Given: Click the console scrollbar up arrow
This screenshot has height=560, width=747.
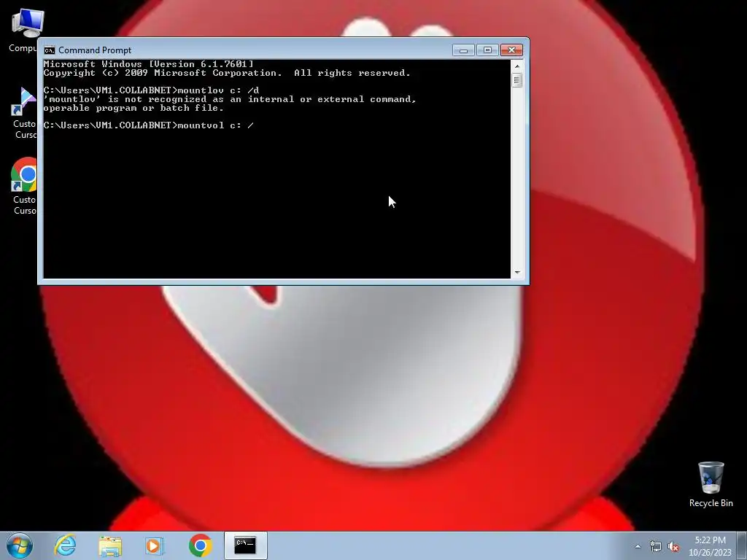Looking at the screenshot, I should [x=517, y=65].
